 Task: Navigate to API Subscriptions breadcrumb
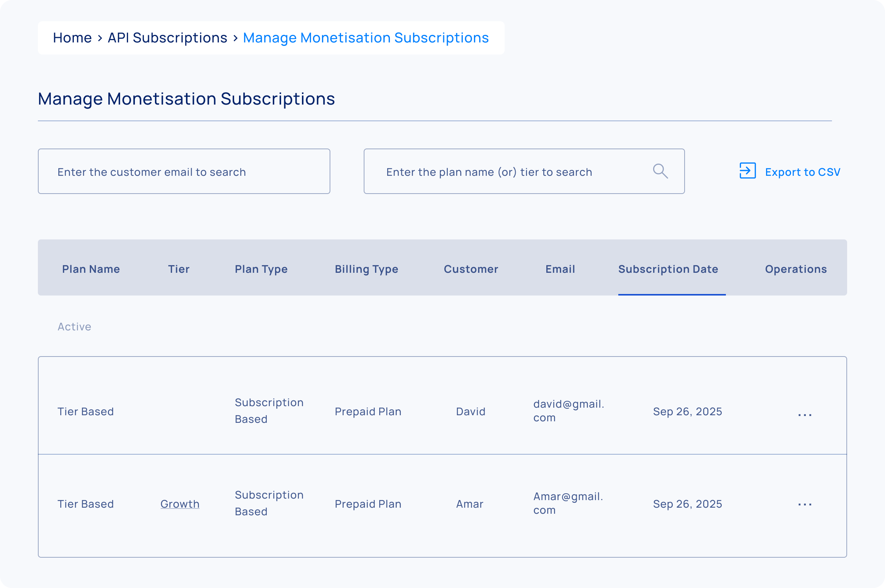167,38
